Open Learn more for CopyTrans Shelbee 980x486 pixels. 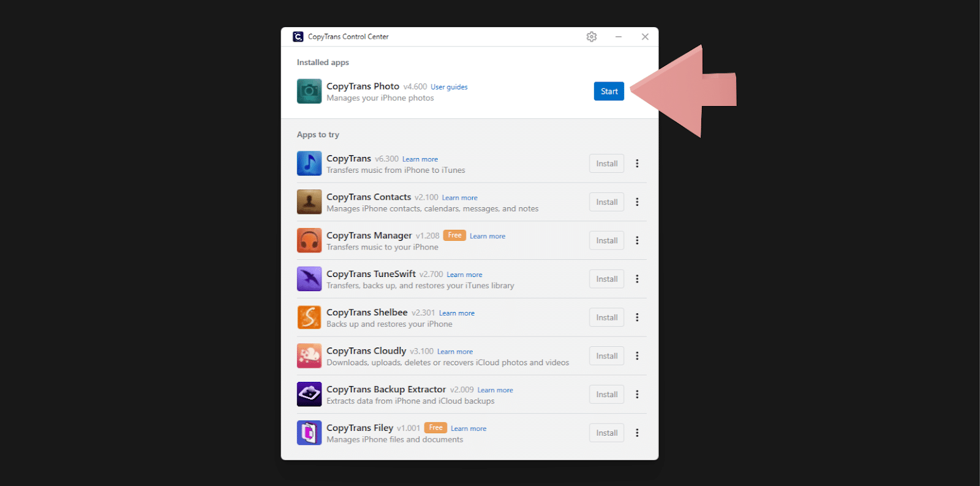pyautogui.click(x=457, y=313)
